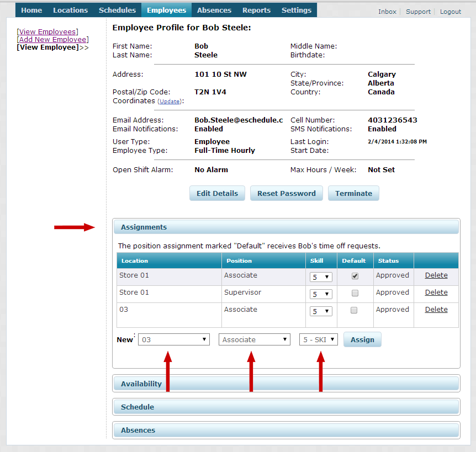476x452 pixels.
Task: Delete the Store 01 Supervisor assignment
Action: (x=436, y=293)
